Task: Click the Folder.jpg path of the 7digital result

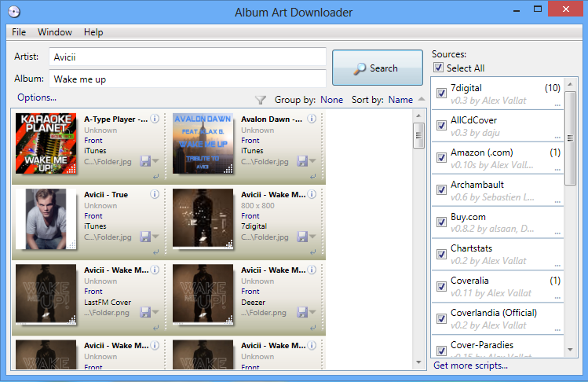Action: tap(265, 237)
